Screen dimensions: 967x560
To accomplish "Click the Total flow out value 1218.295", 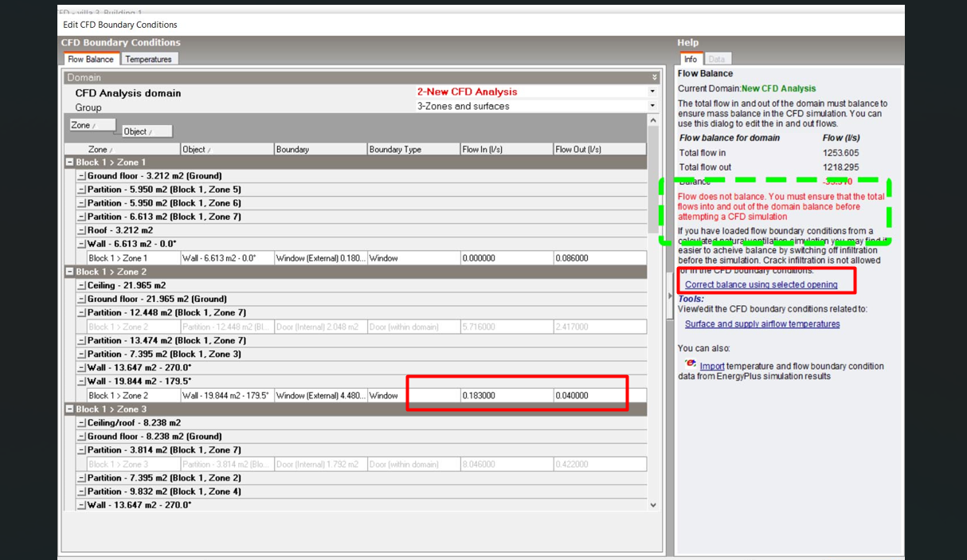I will 841,167.
